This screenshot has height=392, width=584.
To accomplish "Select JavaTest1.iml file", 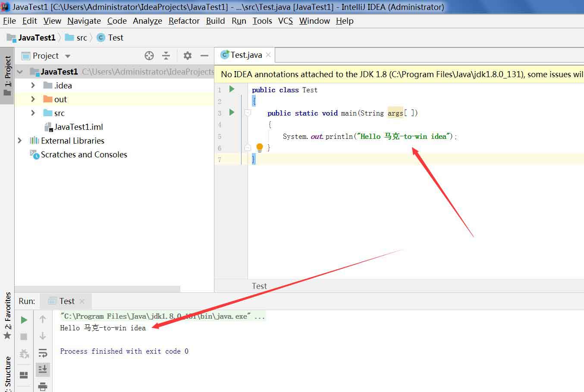I will [x=114, y=127].
